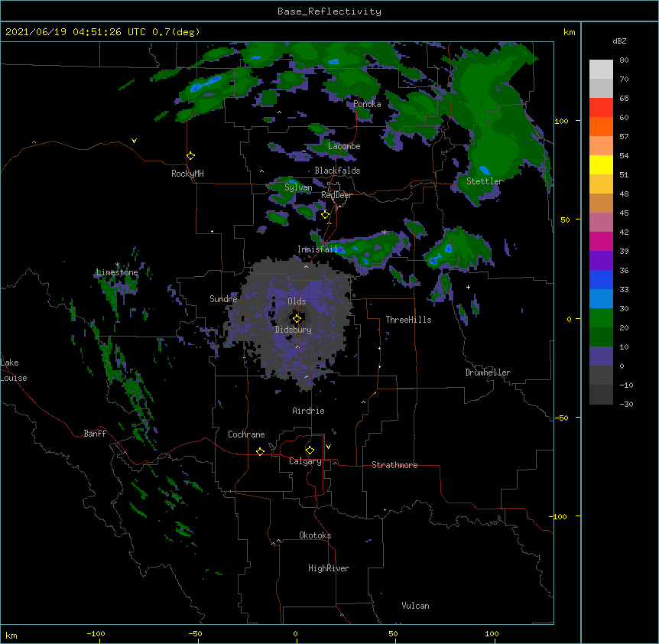Click the Strathmore label
The height and width of the screenshot is (644, 659).
point(394,465)
